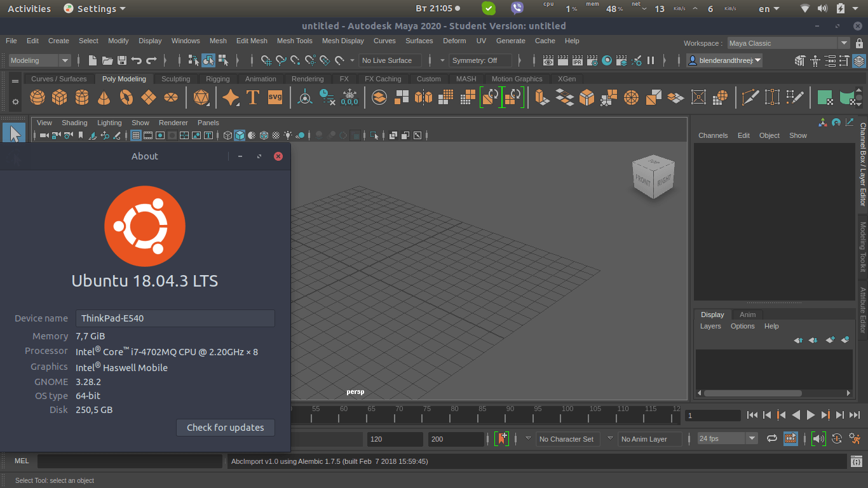Toggle film gate in viewport toolbar

click(x=148, y=135)
